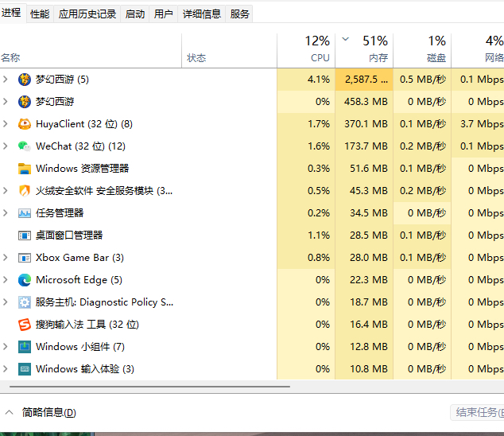Expand the Windows 小组件 (7) group
The height and width of the screenshot is (436, 504).
click(5, 347)
